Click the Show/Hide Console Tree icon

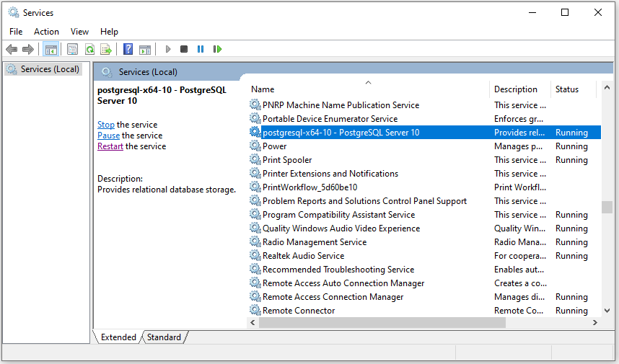pyautogui.click(x=51, y=49)
